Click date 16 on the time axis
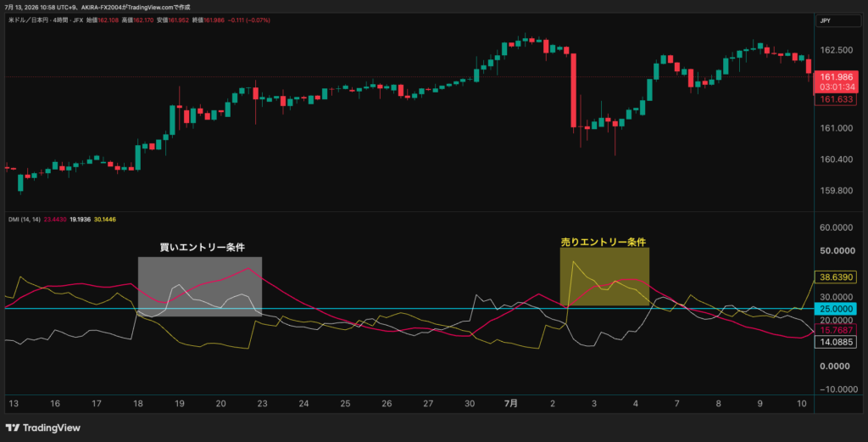The image size is (868, 442). (x=55, y=404)
